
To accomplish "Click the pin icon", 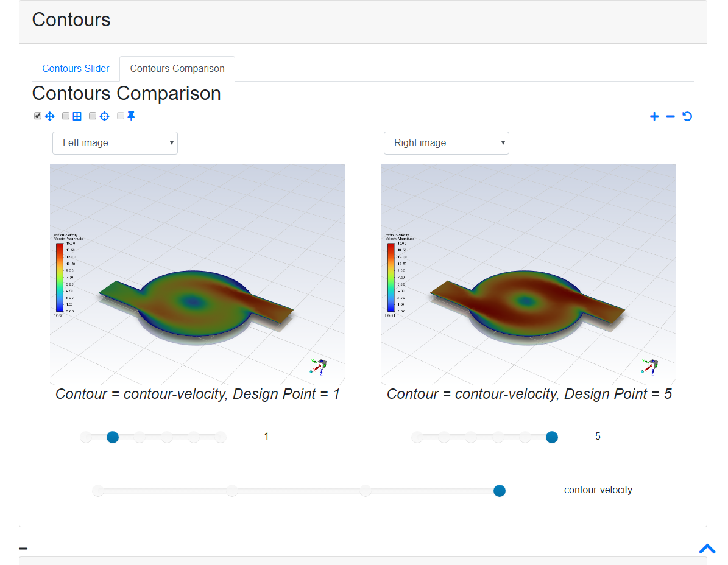I will pos(130,116).
